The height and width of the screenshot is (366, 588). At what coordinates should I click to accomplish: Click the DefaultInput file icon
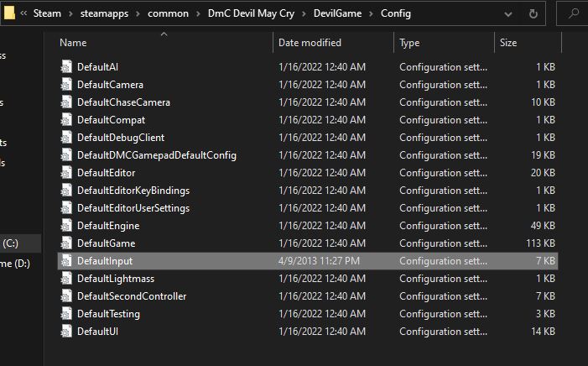[66, 261]
